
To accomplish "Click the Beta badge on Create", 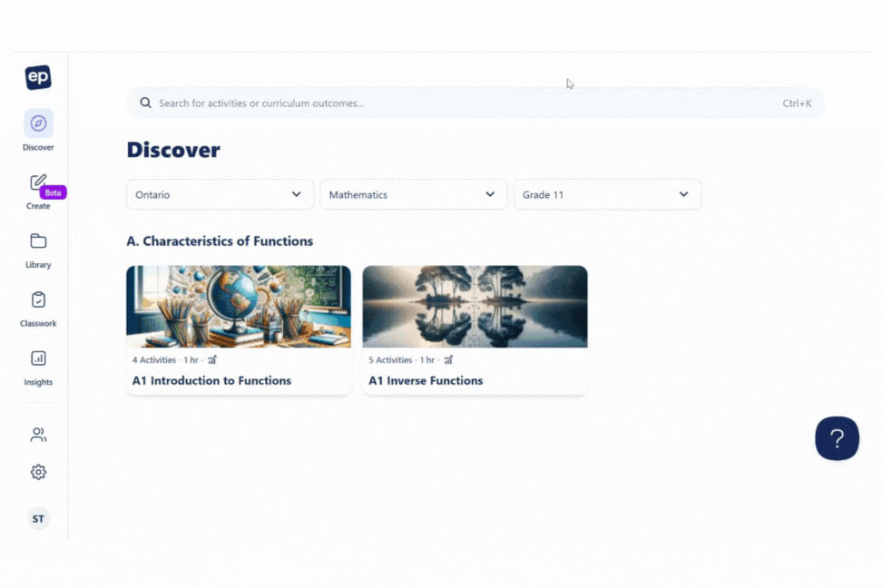I will (54, 192).
